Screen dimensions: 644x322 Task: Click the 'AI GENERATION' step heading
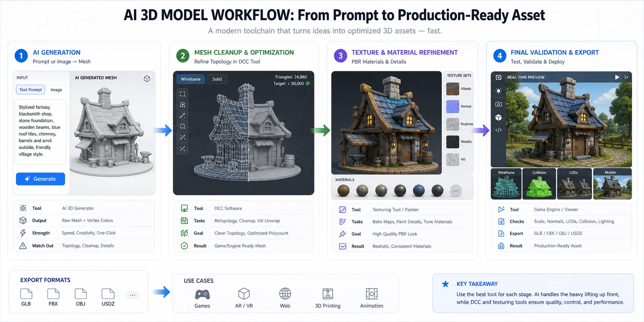click(x=57, y=52)
